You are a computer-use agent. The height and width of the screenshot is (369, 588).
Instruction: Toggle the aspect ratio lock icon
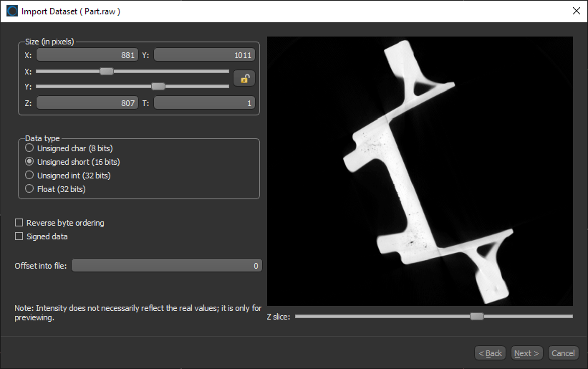coord(244,79)
